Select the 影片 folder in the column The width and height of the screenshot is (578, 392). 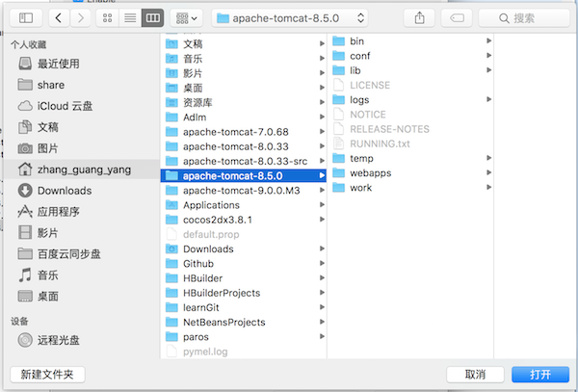point(244,73)
